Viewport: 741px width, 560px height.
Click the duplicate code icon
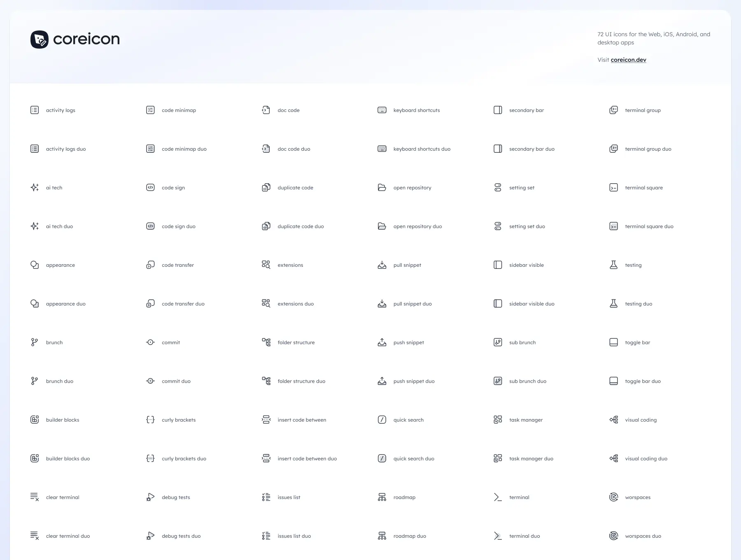tap(266, 187)
